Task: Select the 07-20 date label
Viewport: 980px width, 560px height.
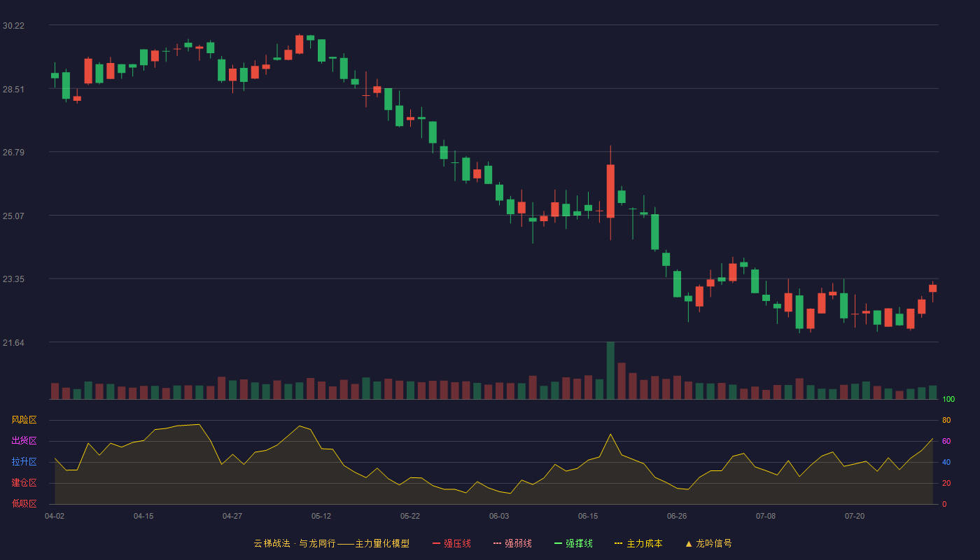Action: pos(855,516)
